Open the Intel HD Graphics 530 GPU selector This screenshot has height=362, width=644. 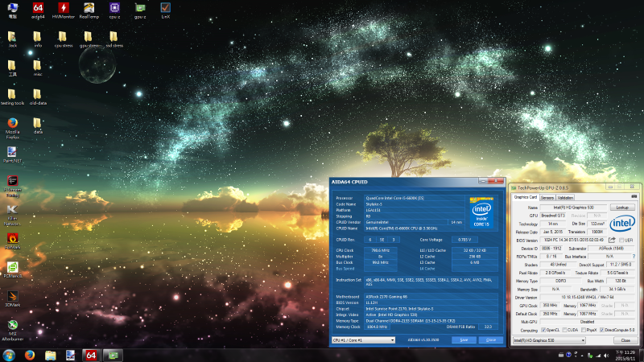coord(549,340)
